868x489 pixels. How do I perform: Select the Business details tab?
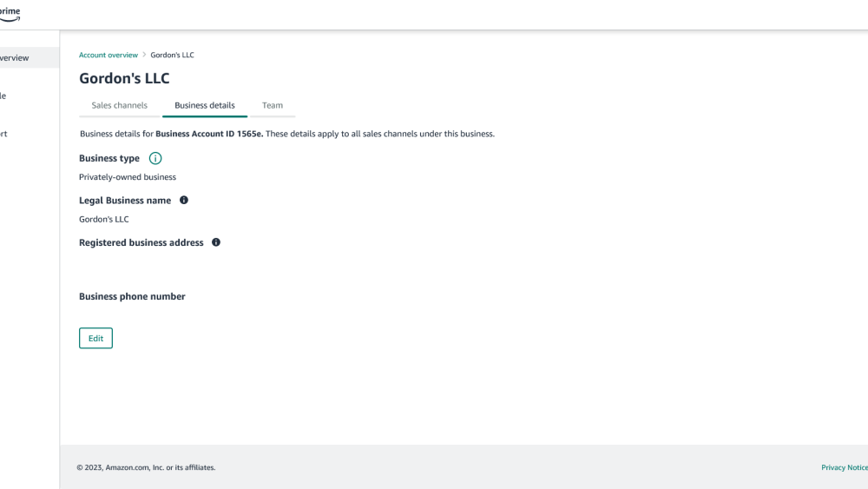tap(204, 105)
